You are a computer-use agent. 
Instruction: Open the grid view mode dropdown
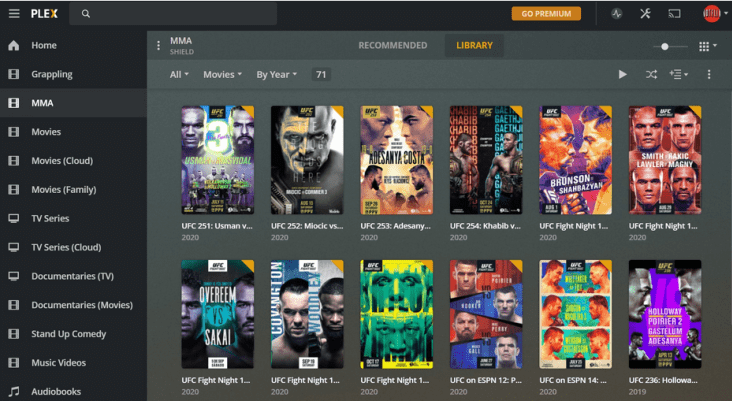click(708, 46)
